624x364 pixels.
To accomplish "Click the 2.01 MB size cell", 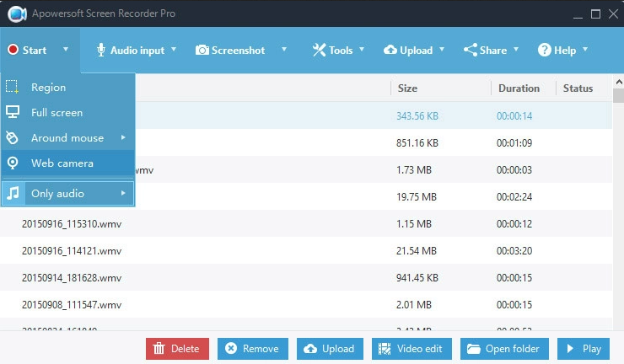I will 414,305.
